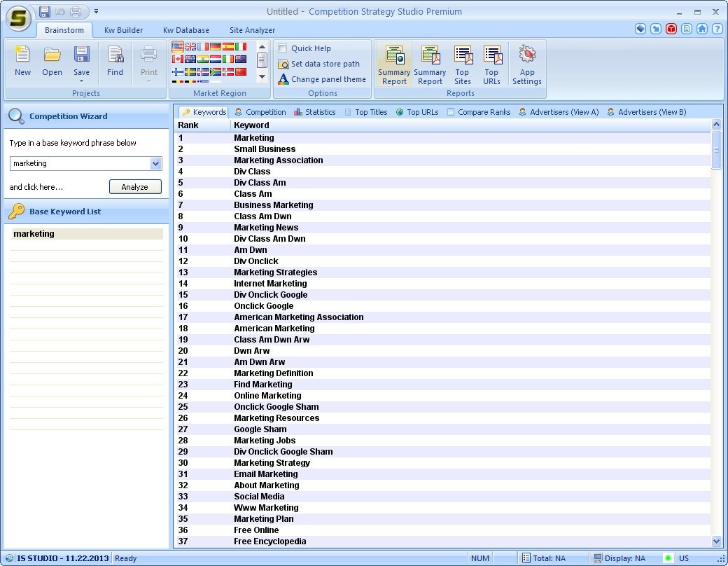Viewport: 728px width, 566px height.
Task: Switch to the Kw Builder ribbon tab
Action: pos(123,30)
